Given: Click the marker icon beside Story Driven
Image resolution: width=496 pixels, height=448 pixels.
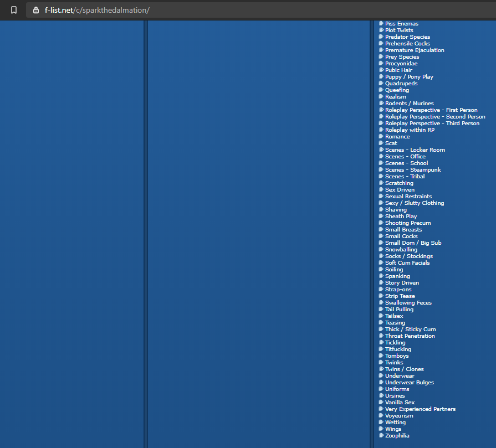Looking at the screenshot, I should [381, 282].
